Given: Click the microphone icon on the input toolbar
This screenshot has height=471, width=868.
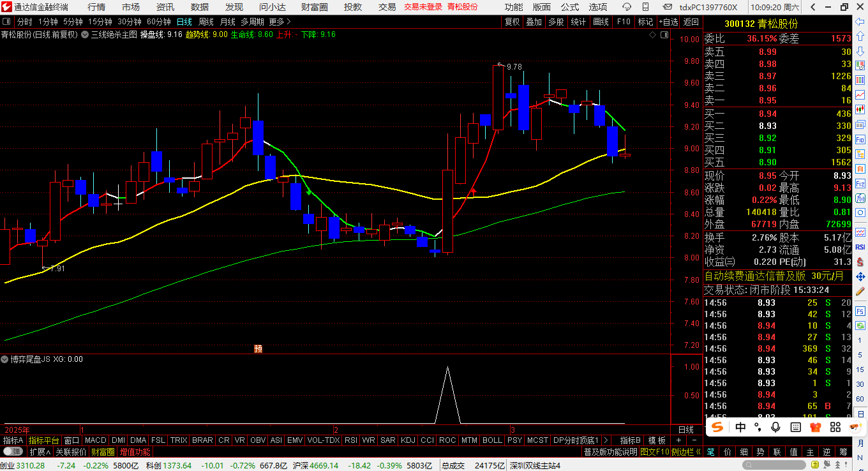Looking at the screenshot, I should tap(775, 426).
